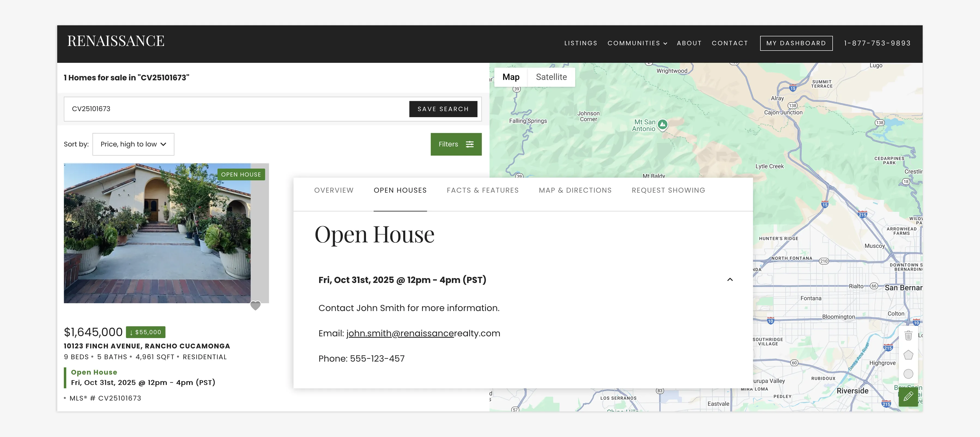The image size is (980, 437).
Task: Click the $55,000 price reduction badge
Action: click(x=145, y=332)
